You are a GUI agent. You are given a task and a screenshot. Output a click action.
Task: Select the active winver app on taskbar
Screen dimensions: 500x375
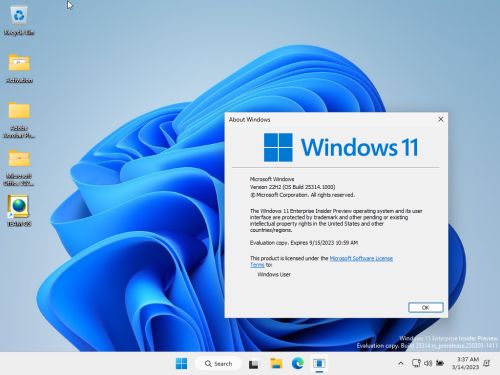(x=319, y=363)
